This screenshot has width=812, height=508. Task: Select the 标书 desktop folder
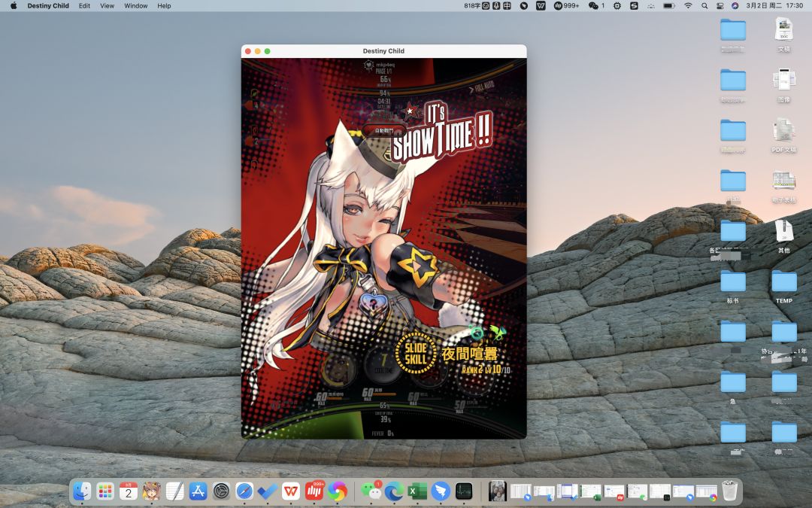(x=733, y=287)
